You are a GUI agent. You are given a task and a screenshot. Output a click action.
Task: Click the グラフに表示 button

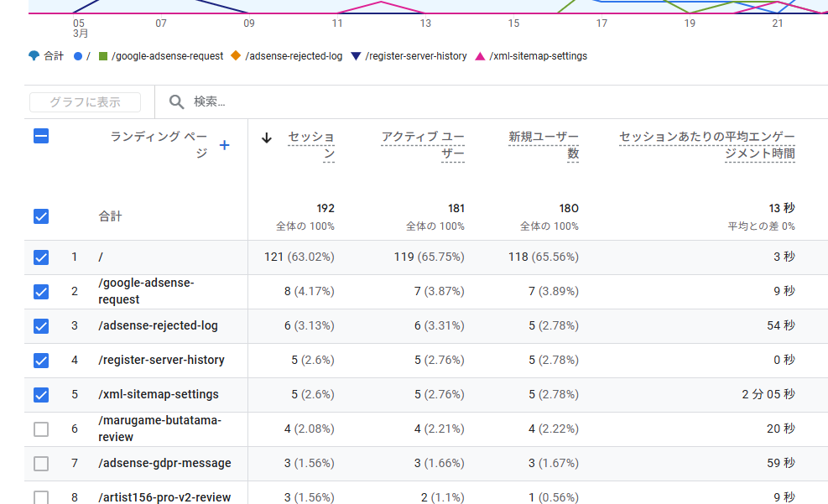pos(85,102)
